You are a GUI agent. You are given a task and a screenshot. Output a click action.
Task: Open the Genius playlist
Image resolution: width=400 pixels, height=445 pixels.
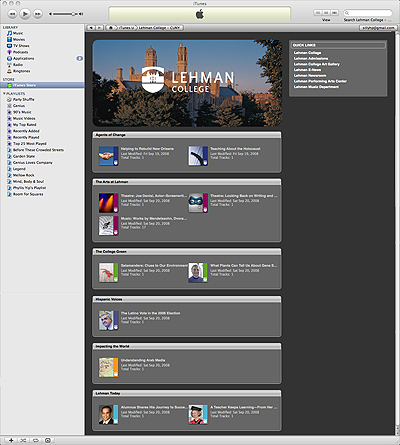19,106
